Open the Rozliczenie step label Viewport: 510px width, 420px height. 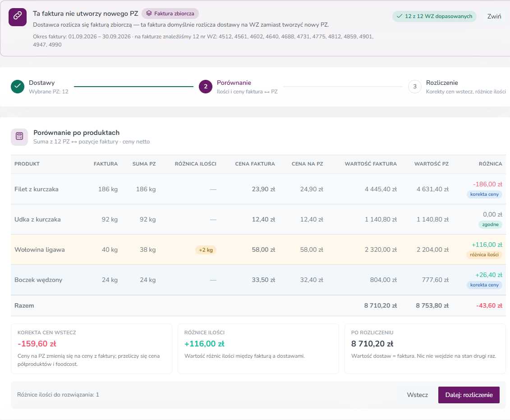point(442,83)
